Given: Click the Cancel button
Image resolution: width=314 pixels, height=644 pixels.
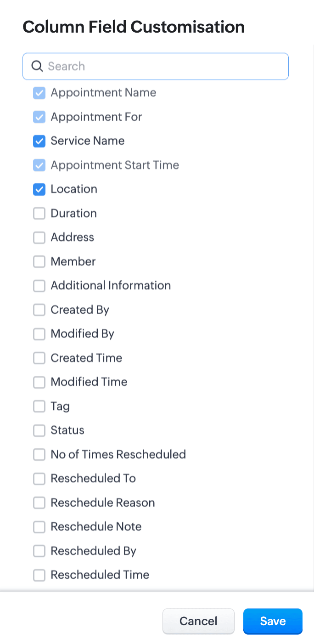Looking at the screenshot, I should pyautogui.click(x=198, y=621).
